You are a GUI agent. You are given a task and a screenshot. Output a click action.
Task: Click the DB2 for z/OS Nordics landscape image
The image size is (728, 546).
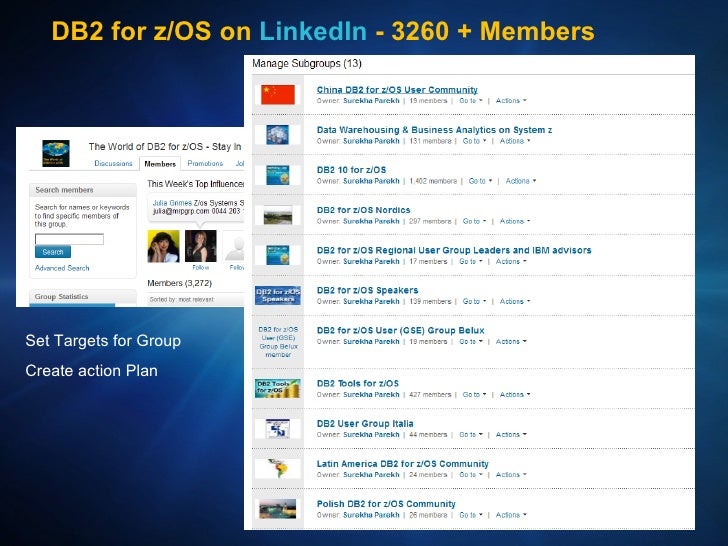(x=278, y=215)
